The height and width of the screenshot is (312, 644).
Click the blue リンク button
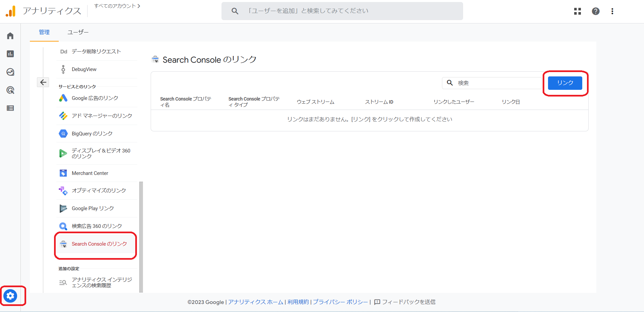coord(565,83)
